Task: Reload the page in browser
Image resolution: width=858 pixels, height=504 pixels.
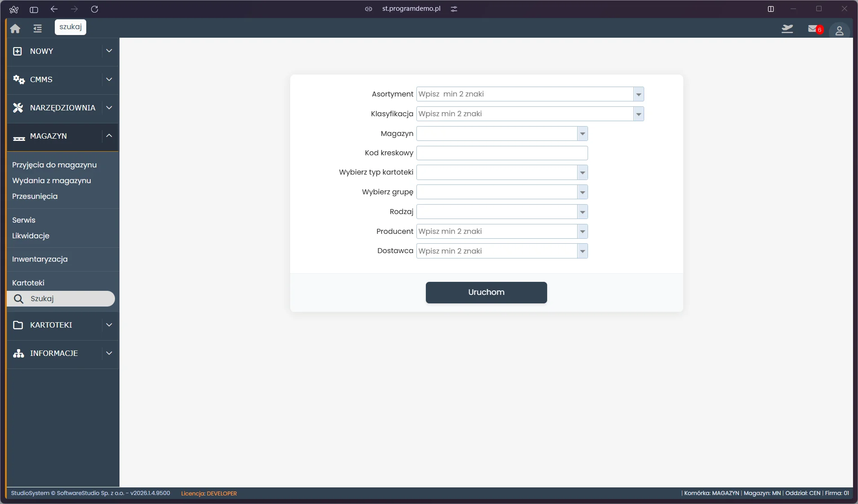Action: (x=94, y=9)
